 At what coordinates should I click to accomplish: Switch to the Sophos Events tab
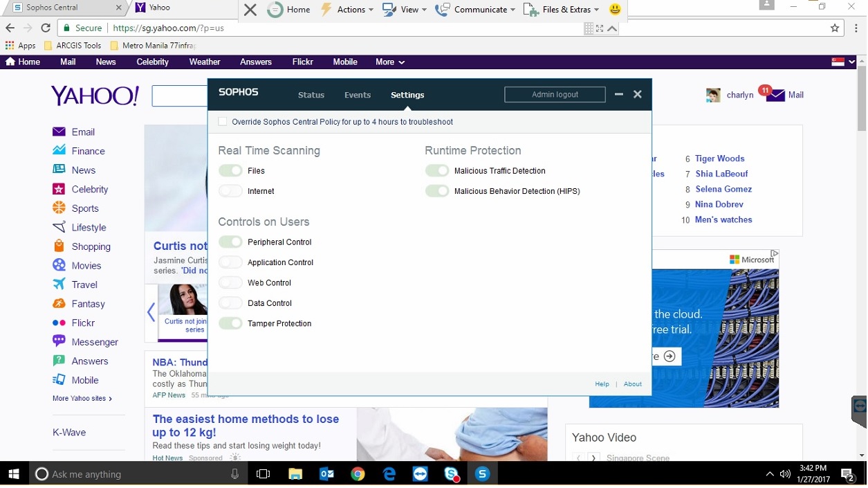click(358, 95)
